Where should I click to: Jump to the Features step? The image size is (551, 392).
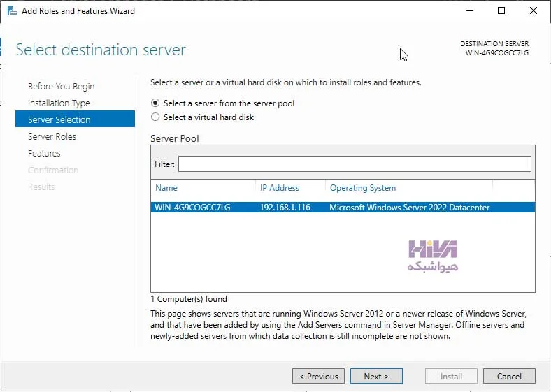(x=44, y=154)
